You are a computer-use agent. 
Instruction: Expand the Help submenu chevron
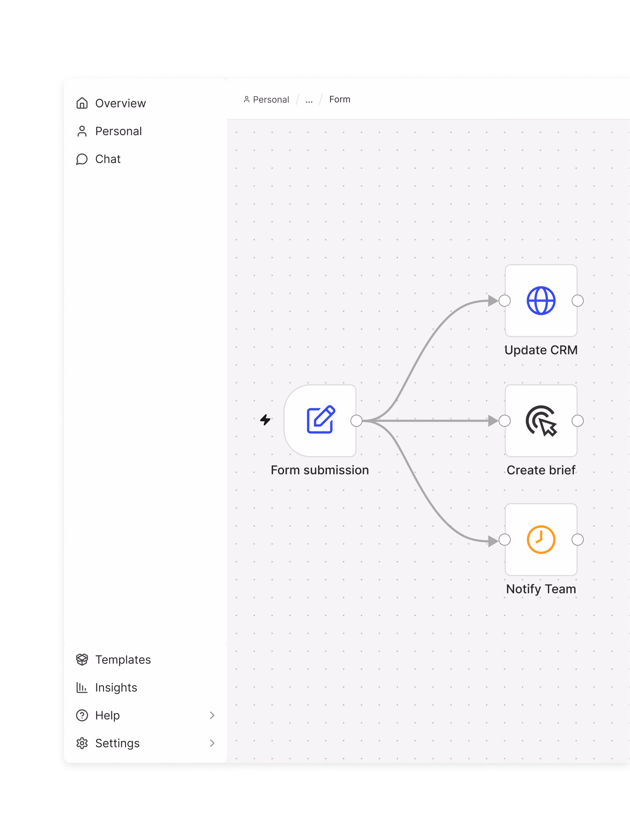coord(212,715)
